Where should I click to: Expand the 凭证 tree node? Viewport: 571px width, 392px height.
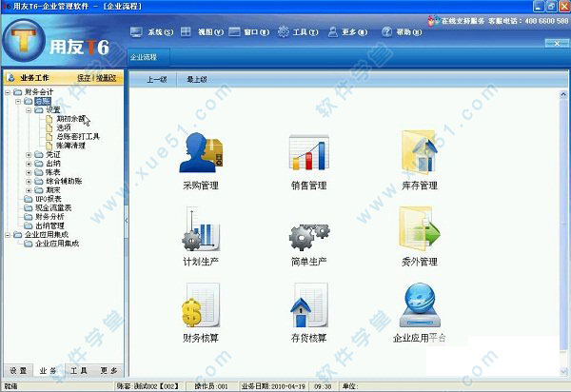coord(29,155)
